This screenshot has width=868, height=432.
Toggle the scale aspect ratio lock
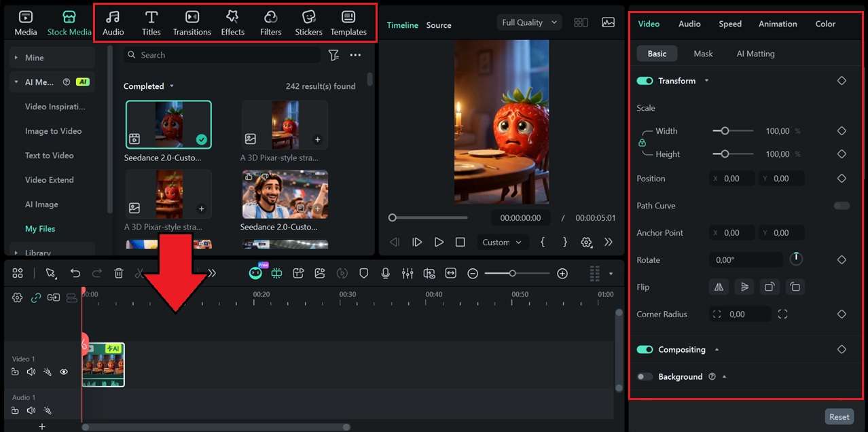click(642, 143)
